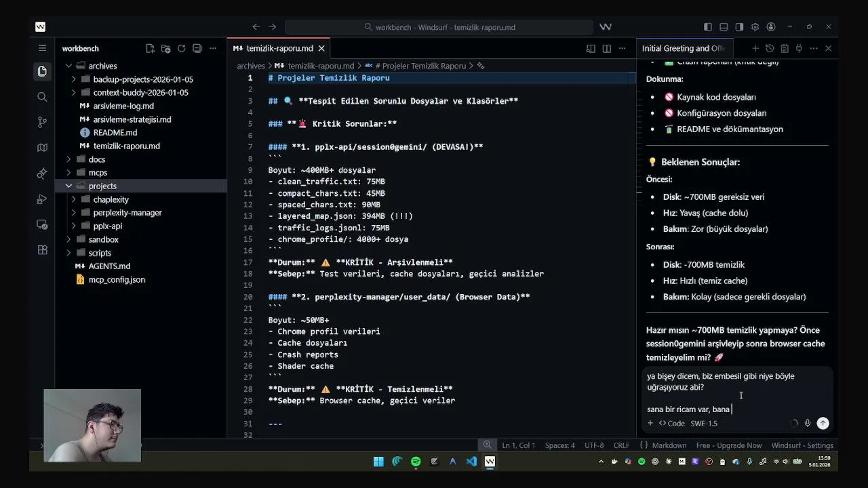Viewport: 868px width, 488px height.
Task: Open the Search view in activity bar
Action: (x=42, y=97)
